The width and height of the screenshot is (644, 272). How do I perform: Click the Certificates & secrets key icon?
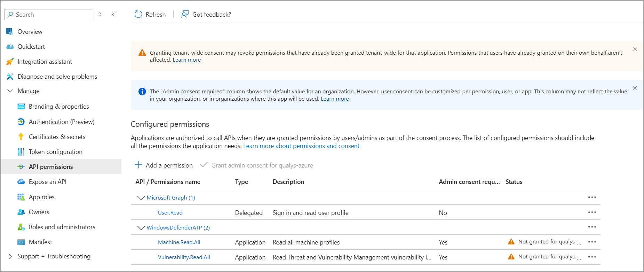pos(21,137)
